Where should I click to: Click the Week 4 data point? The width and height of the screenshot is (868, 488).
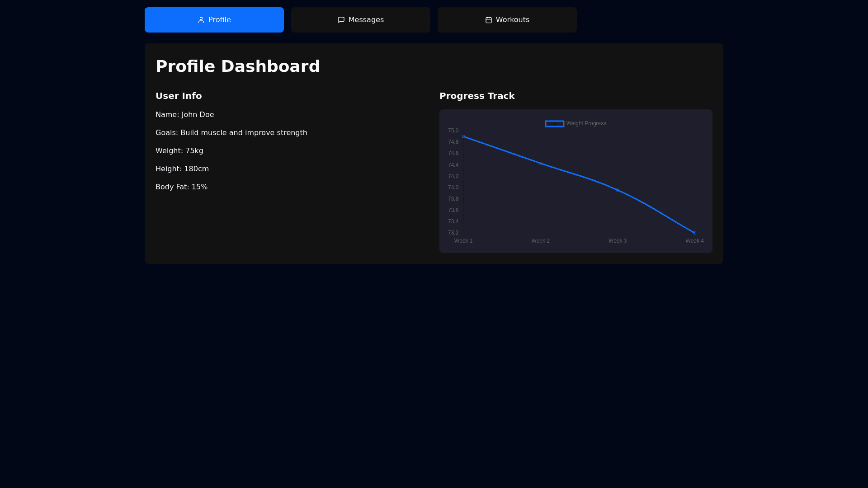(x=695, y=233)
